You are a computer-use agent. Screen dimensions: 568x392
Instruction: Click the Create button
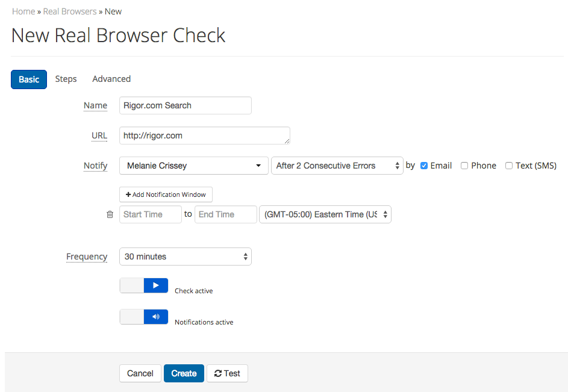[x=184, y=373]
